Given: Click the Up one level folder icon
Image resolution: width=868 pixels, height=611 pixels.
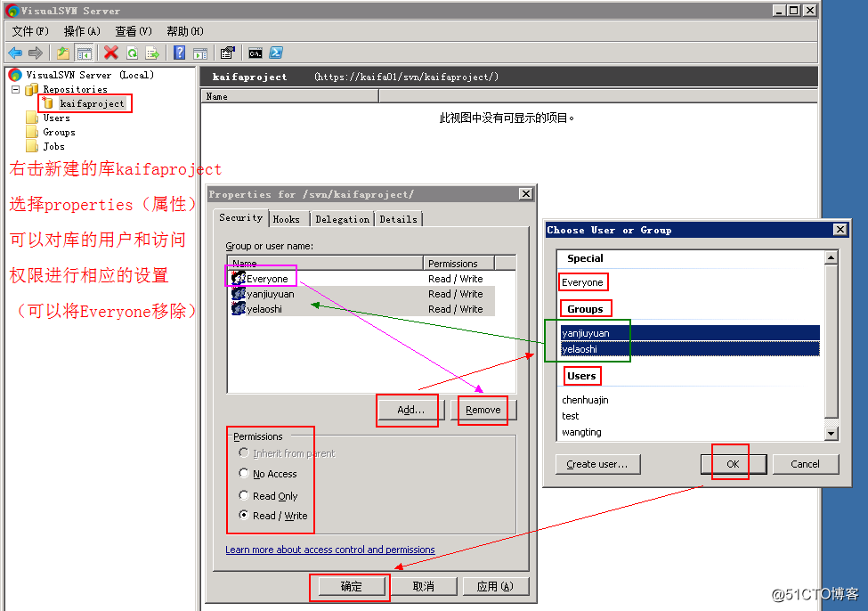Looking at the screenshot, I should [63, 53].
